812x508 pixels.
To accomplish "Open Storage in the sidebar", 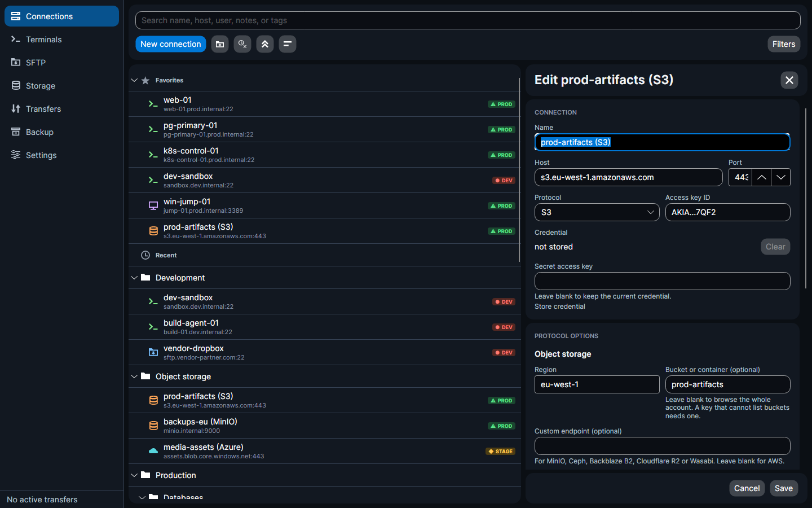I will click(61, 86).
